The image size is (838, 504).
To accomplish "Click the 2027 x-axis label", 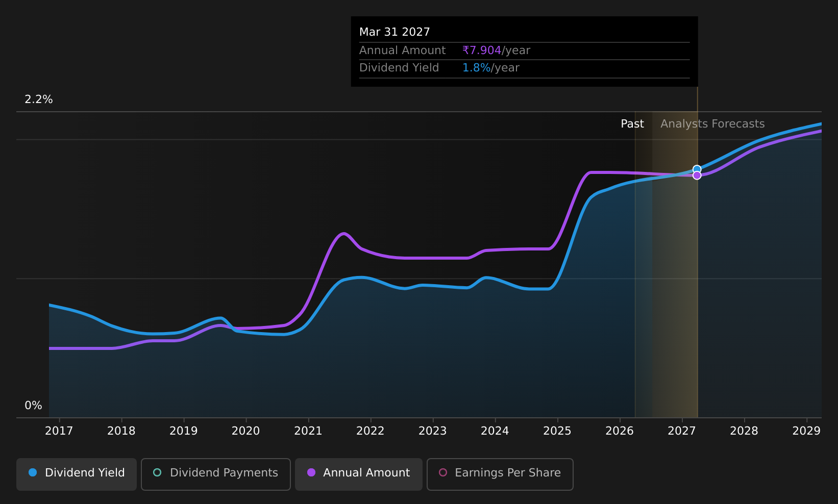I will pos(682,431).
